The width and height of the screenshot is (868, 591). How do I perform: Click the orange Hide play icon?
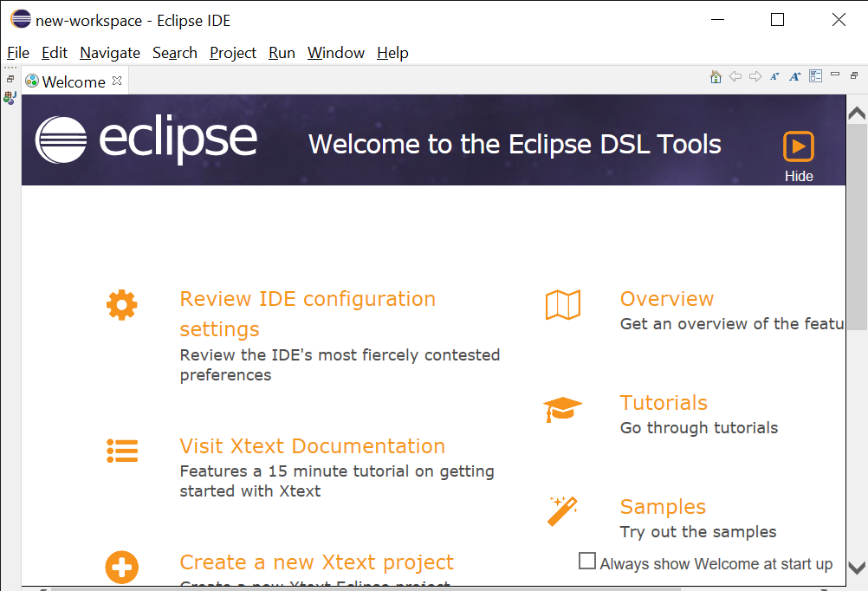point(798,146)
